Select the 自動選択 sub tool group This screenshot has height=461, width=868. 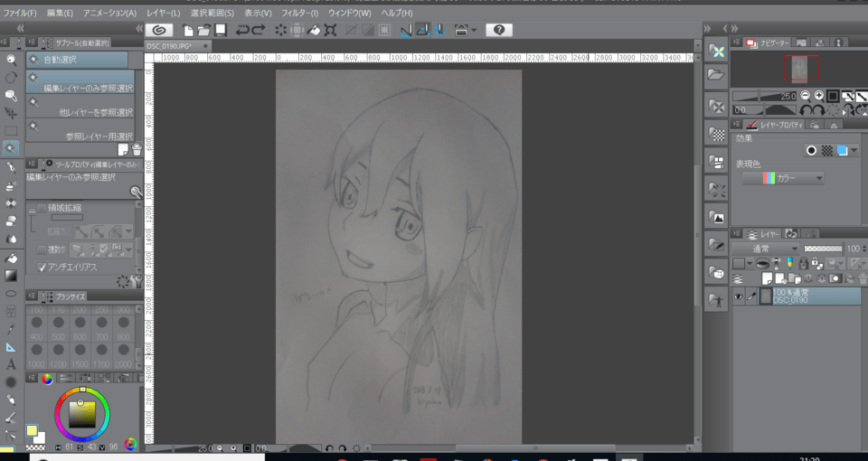click(x=78, y=60)
